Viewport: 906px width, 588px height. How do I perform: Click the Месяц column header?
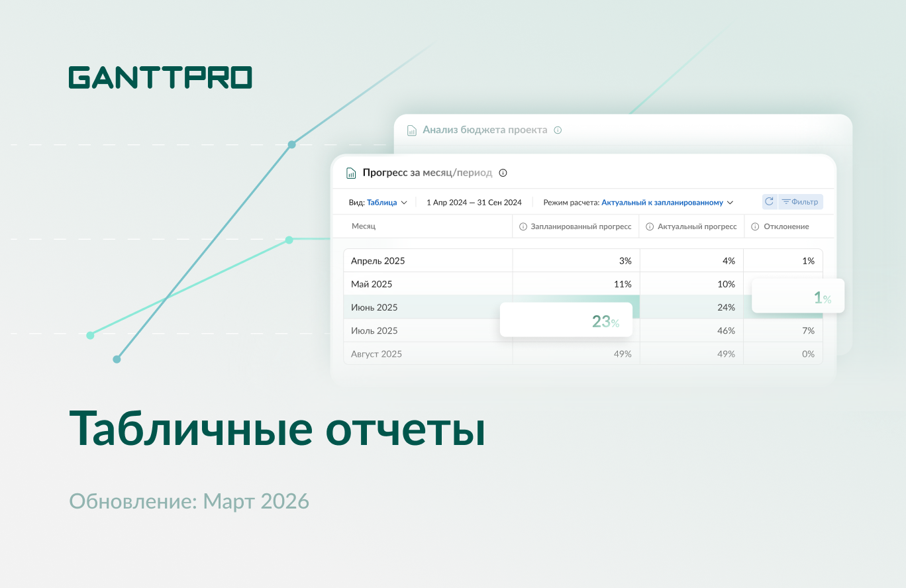click(363, 226)
